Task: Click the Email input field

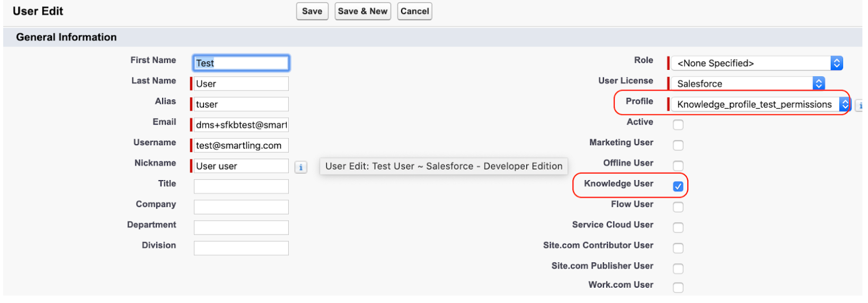Action: pyautogui.click(x=241, y=125)
